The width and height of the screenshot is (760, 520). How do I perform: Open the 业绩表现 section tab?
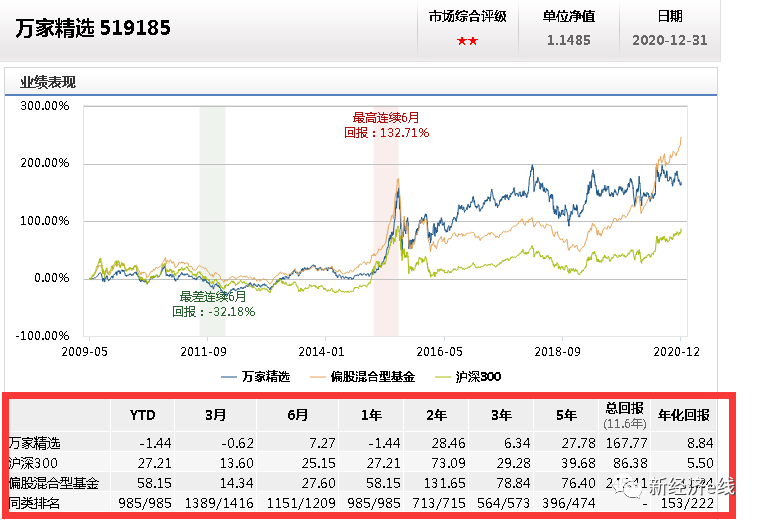48,82
